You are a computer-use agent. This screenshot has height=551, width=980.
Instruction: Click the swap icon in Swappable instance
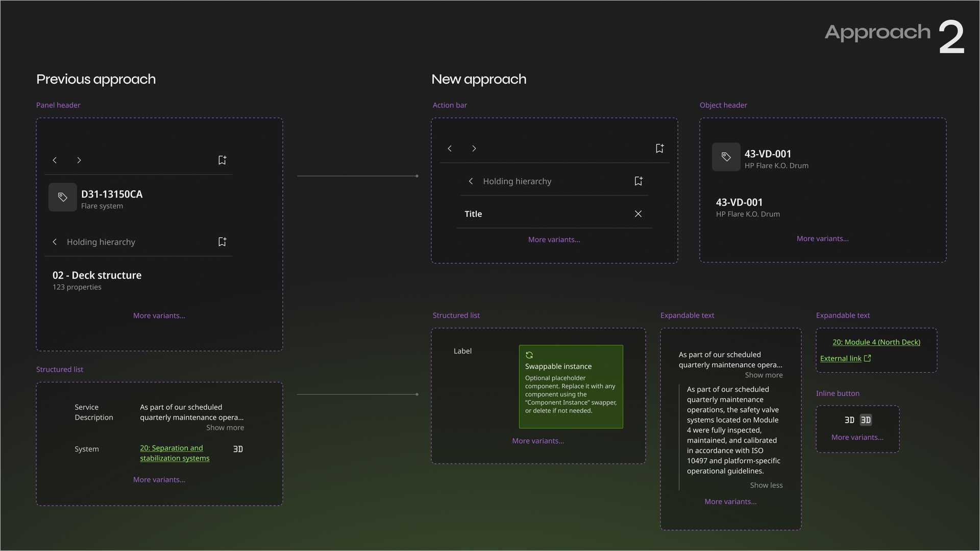coord(529,355)
